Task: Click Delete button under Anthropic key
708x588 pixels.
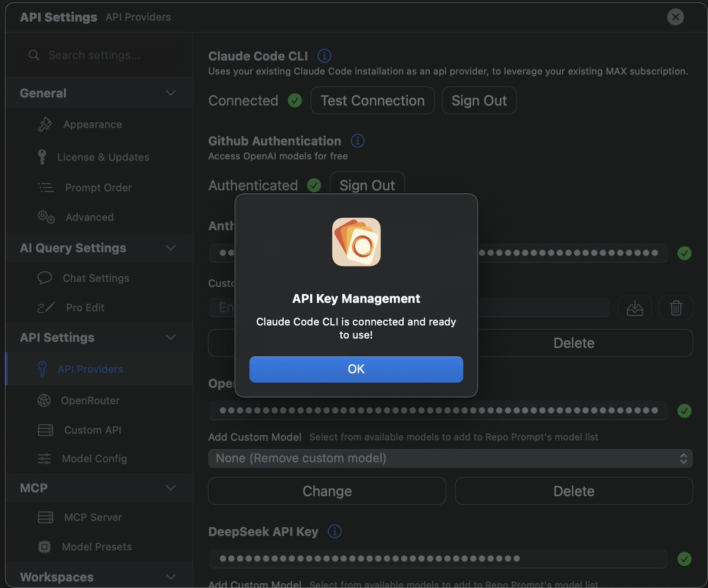Action: (x=573, y=343)
